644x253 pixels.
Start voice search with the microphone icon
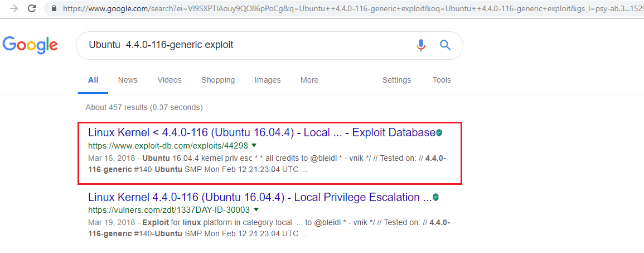421,45
